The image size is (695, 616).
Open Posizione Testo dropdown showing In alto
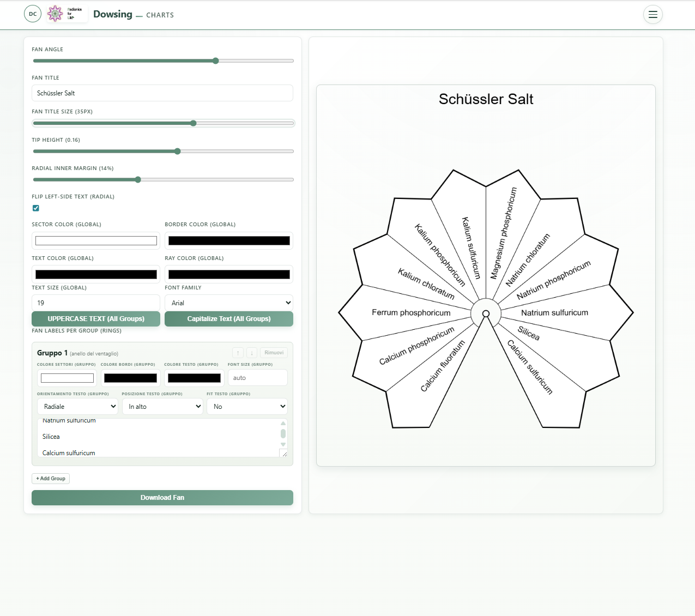tap(162, 407)
